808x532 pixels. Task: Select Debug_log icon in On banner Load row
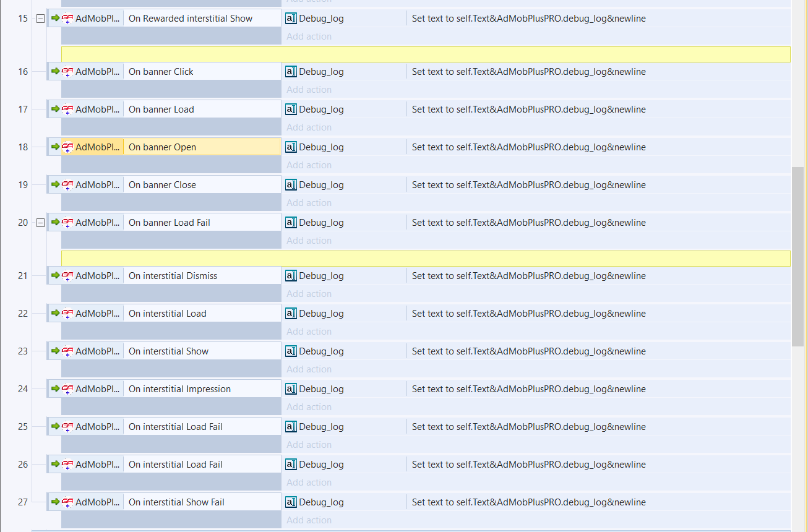[x=291, y=109]
